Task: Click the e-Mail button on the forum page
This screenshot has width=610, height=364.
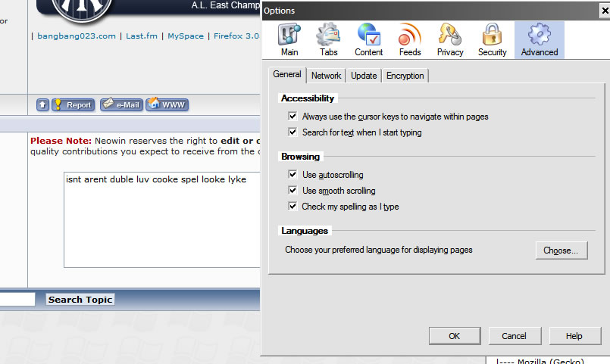Action: click(x=121, y=105)
